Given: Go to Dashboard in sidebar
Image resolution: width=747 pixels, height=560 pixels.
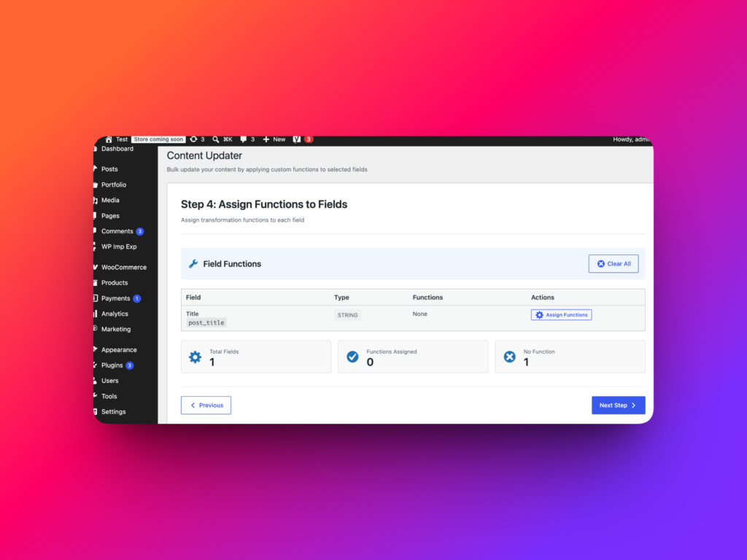Looking at the screenshot, I should pos(117,149).
